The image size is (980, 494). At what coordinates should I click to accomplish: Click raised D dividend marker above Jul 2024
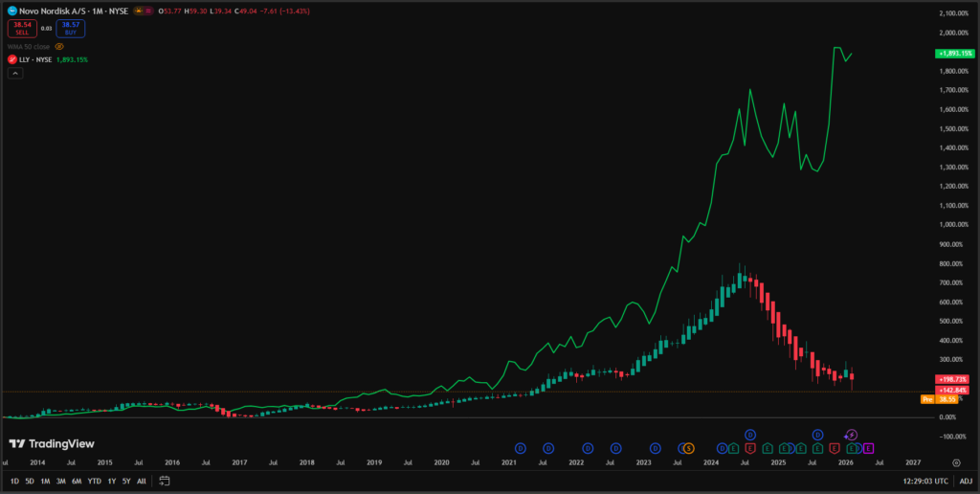point(750,435)
